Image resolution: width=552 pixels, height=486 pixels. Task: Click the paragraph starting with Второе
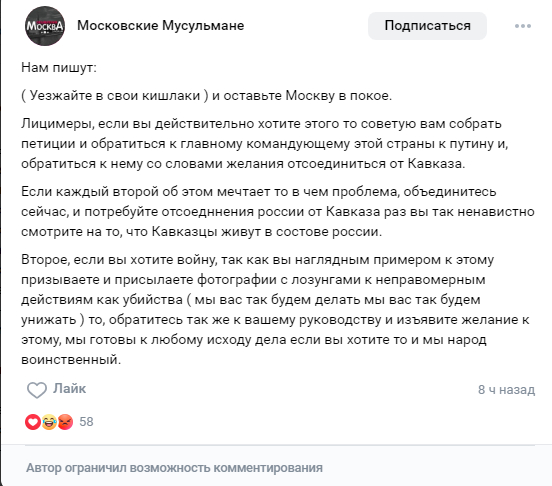coord(275,310)
